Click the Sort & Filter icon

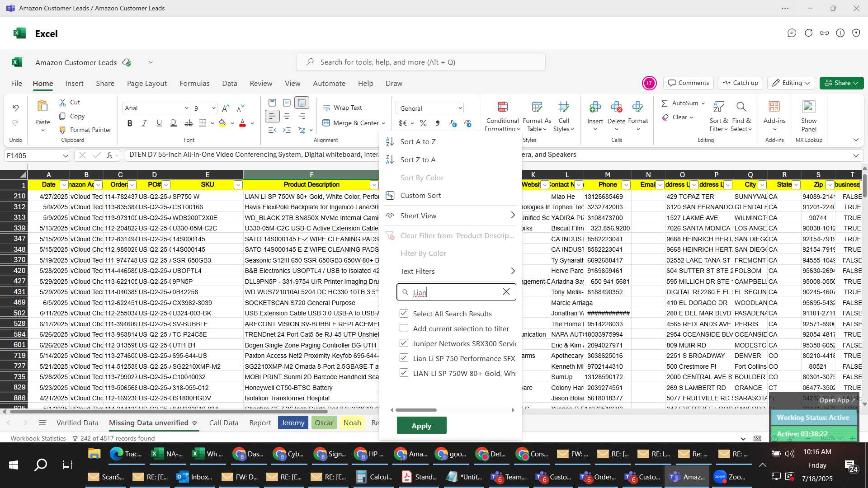[x=718, y=107]
